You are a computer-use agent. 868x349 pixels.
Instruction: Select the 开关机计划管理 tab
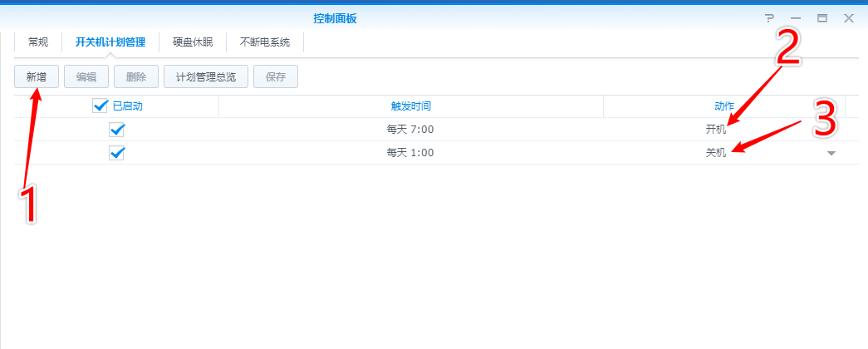pos(110,42)
